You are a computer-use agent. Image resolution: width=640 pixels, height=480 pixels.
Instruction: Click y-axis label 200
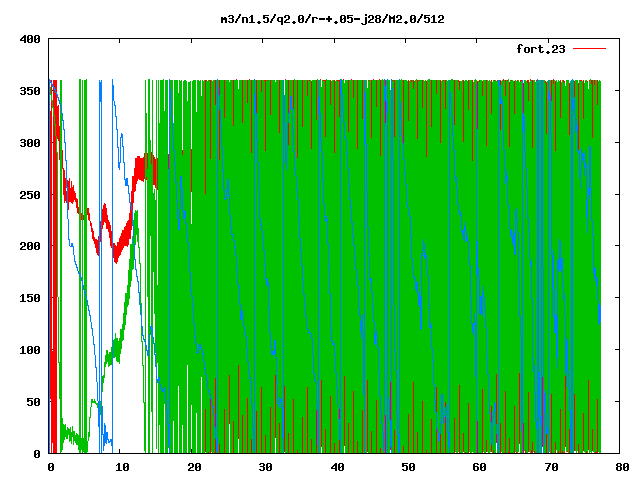click(30, 246)
